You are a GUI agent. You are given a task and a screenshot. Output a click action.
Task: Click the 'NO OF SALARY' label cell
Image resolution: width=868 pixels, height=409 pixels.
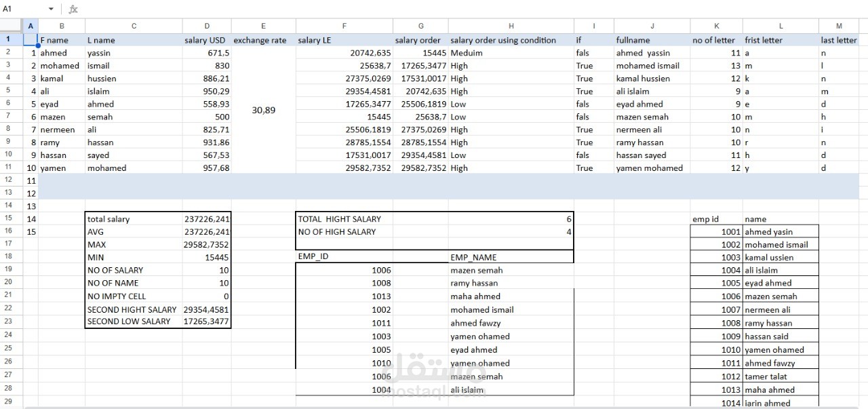tap(134, 270)
